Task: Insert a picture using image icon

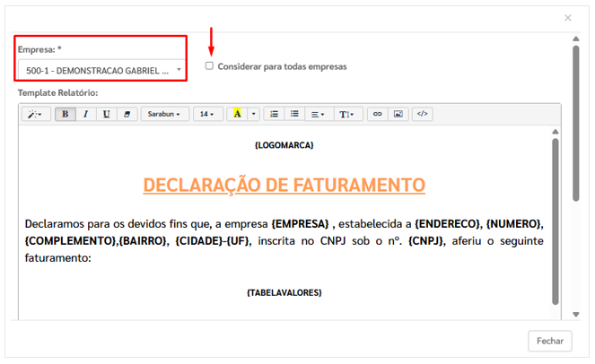Action: [398, 115]
